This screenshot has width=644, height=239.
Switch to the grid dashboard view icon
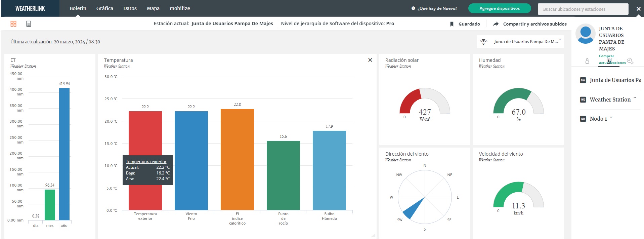click(13, 24)
